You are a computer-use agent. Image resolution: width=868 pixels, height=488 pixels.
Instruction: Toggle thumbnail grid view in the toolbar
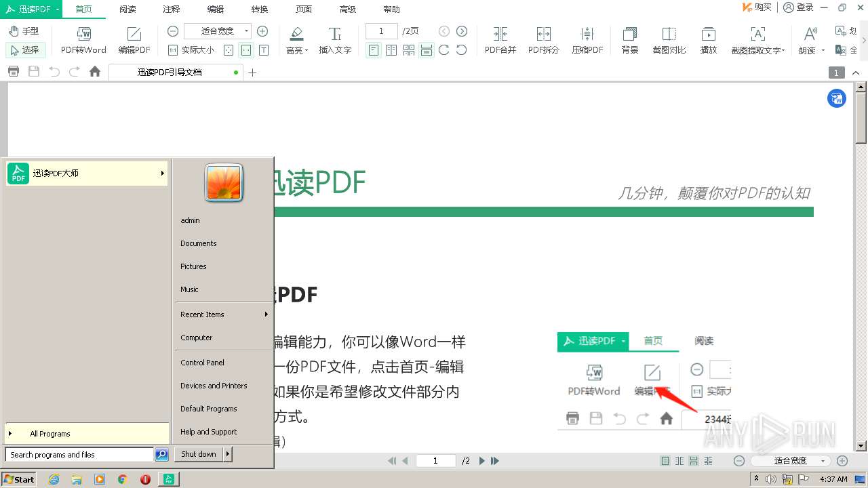click(409, 50)
